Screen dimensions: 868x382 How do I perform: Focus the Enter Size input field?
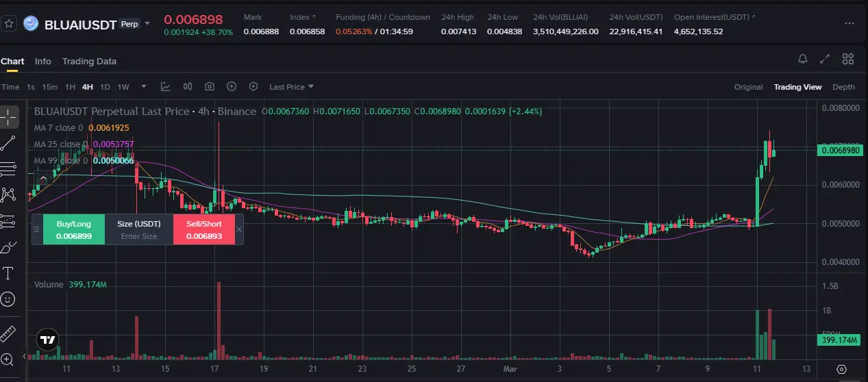pos(139,236)
